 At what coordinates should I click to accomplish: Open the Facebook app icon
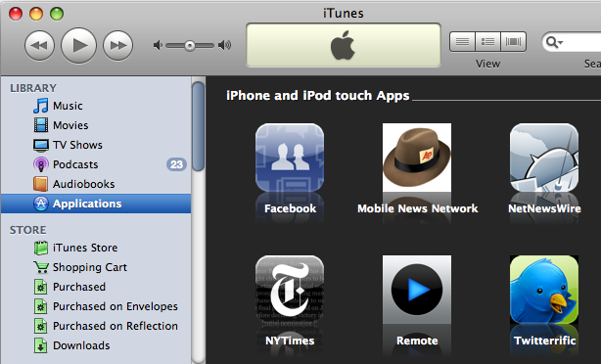(290, 158)
